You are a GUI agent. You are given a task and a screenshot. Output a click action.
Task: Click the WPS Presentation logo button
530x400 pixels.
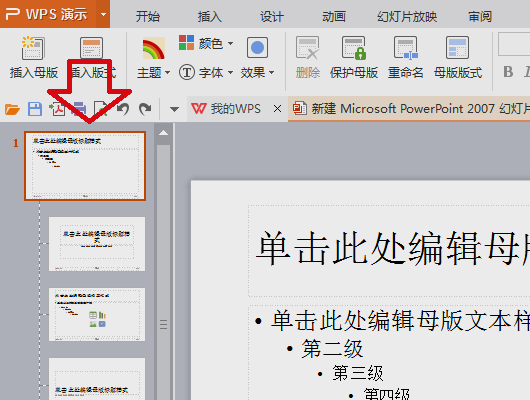coord(48,14)
